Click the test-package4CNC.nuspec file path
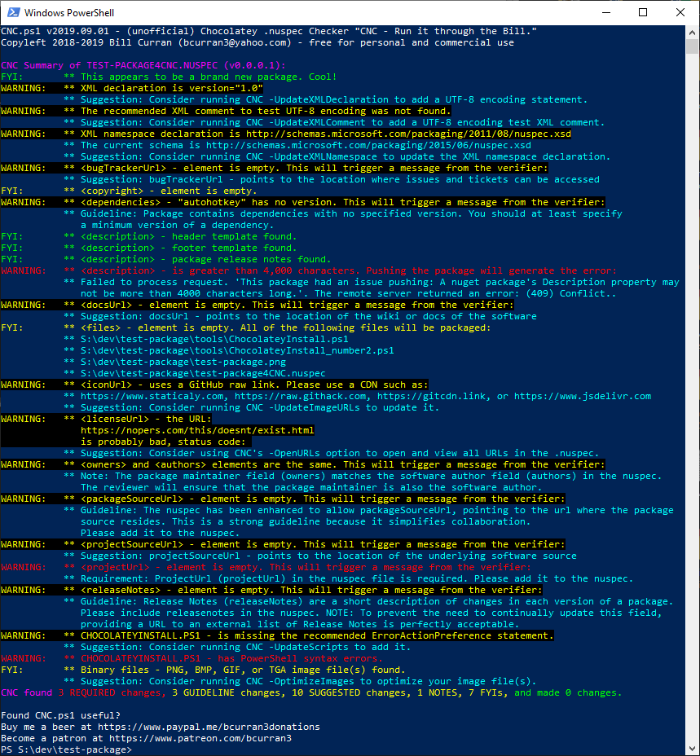Viewport: 700px width, 756px height. click(203, 373)
